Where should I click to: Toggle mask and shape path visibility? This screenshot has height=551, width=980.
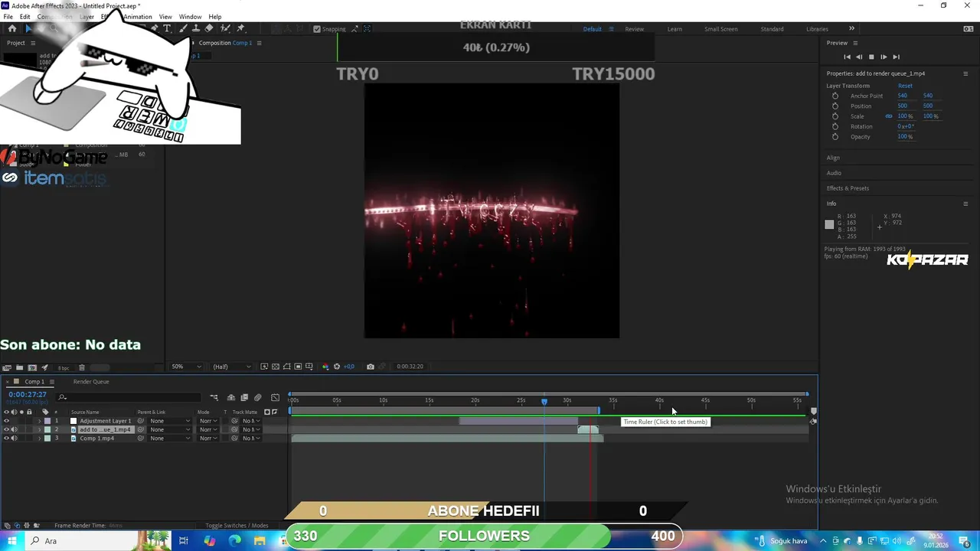286,367
